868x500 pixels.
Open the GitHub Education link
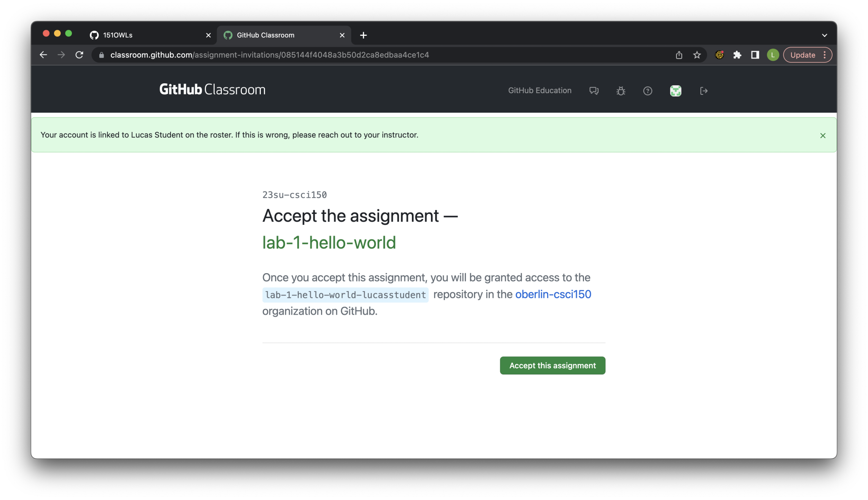click(539, 91)
